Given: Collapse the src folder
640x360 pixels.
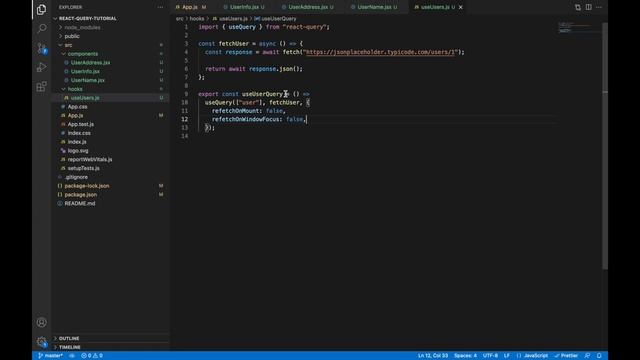Looking at the screenshot, I should point(68,45).
